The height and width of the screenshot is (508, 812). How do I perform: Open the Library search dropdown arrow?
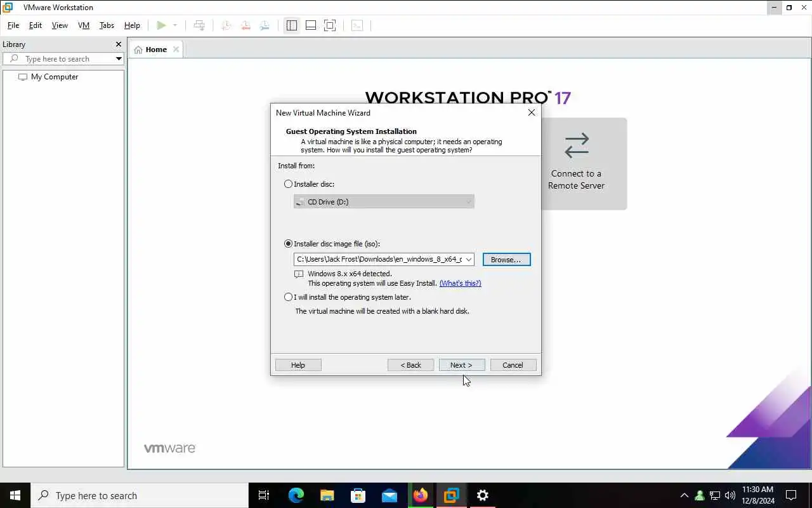click(119, 59)
